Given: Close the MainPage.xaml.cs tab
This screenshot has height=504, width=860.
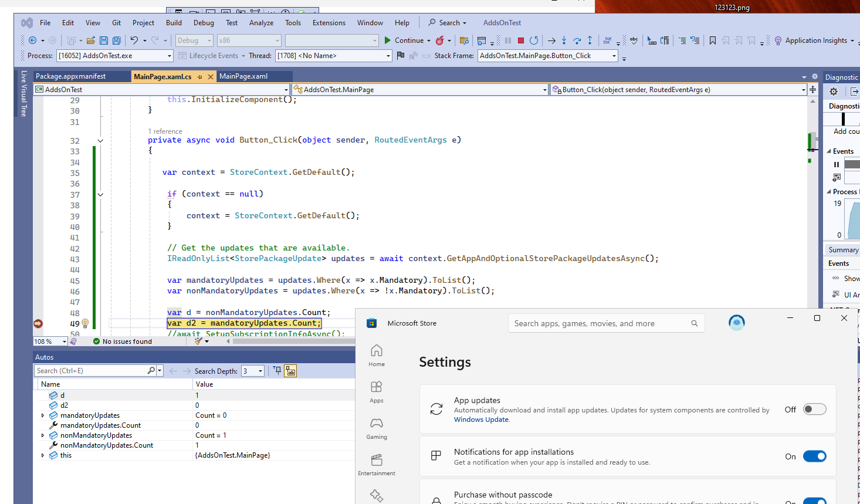Looking at the screenshot, I should (211, 77).
